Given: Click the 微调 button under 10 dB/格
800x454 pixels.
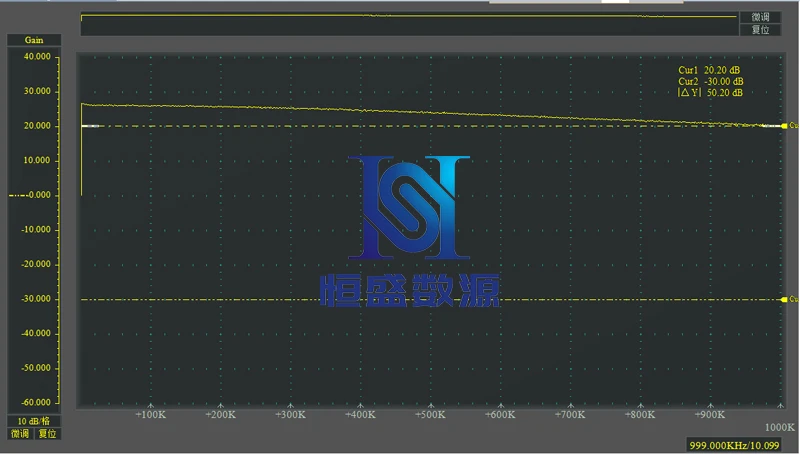Looking at the screenshot, I should [20, 434].
